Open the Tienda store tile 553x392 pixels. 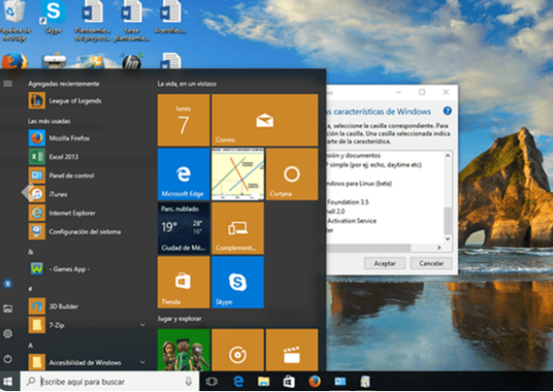click(x=183, y=282)
